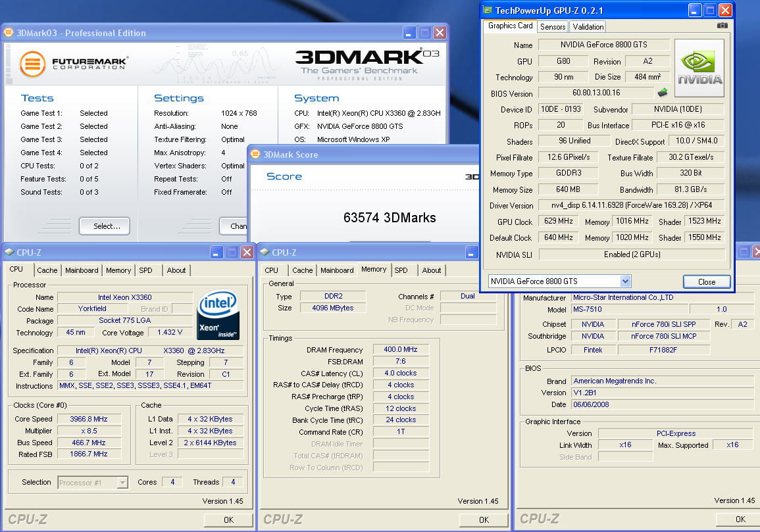Open CPU tab in middle CPU-Z window
Viewport: 760px width, 532px height.
coord(271,270)
